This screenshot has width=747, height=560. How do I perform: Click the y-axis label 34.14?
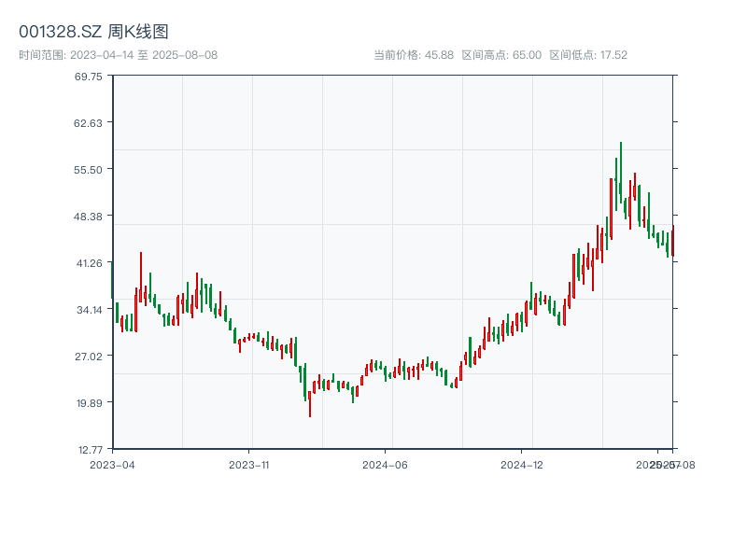pos(89,310)
